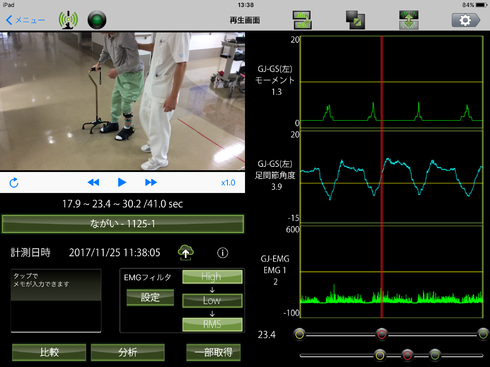Open the 分析 analysis button
Image resolution: width=490 pixels, height=367 pixels.
point(128,352)
